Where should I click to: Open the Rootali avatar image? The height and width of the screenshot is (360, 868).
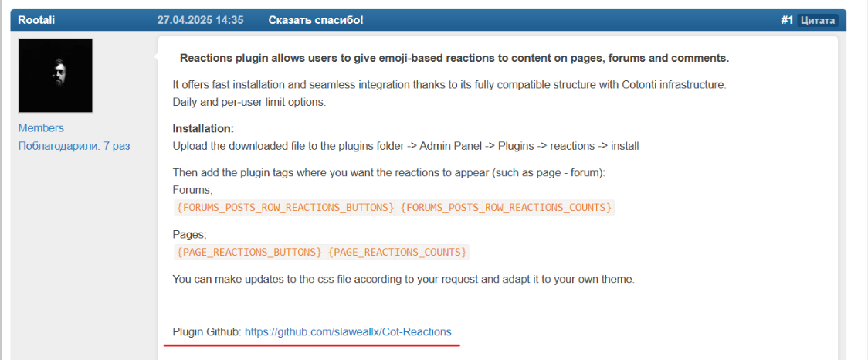tap(56, 76)
